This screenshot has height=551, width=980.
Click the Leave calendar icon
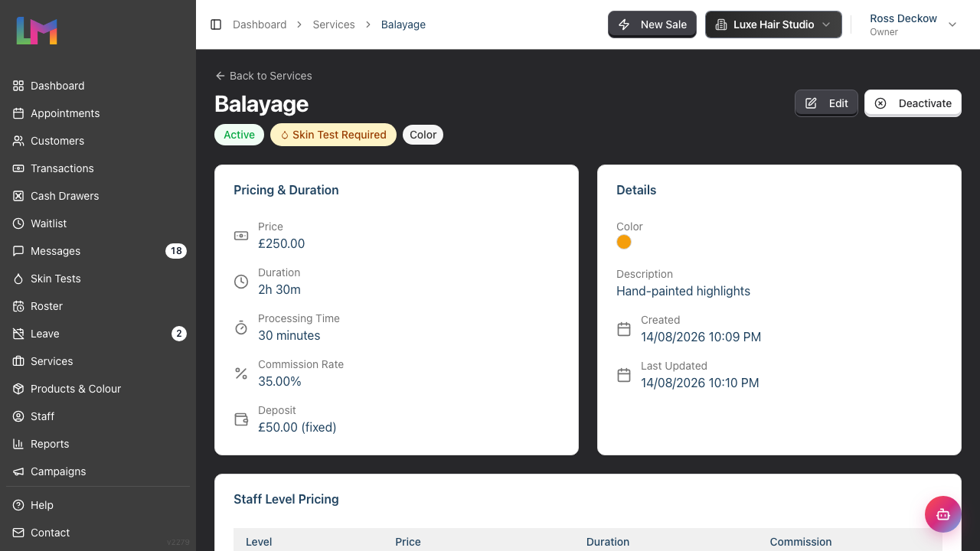point(18,334)
